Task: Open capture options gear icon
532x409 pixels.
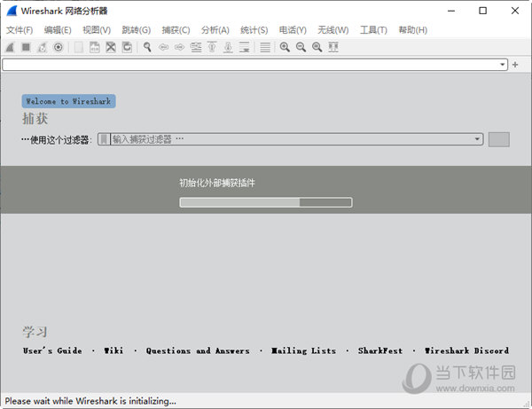Action: tap(59, 47)
